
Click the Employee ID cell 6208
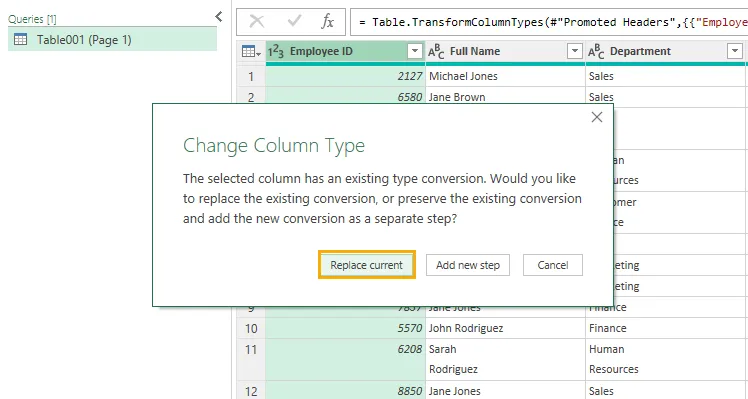(x=345, y=359)
